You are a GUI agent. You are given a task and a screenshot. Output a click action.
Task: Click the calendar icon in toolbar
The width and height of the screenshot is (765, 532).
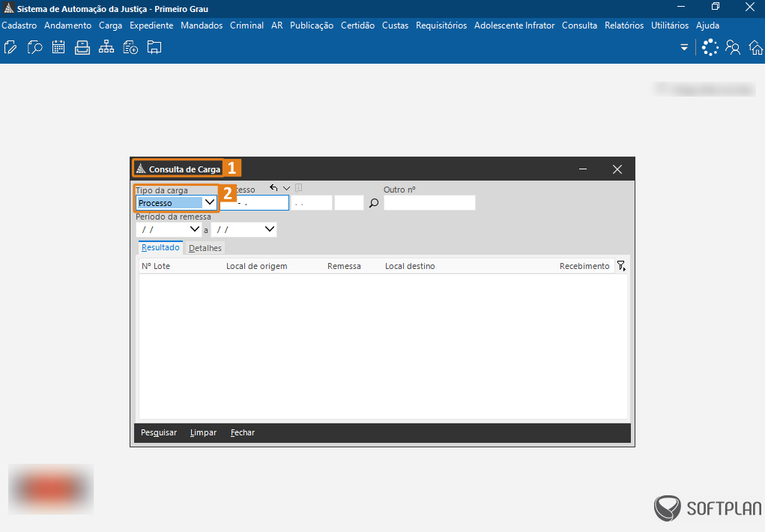click(58, 48)
